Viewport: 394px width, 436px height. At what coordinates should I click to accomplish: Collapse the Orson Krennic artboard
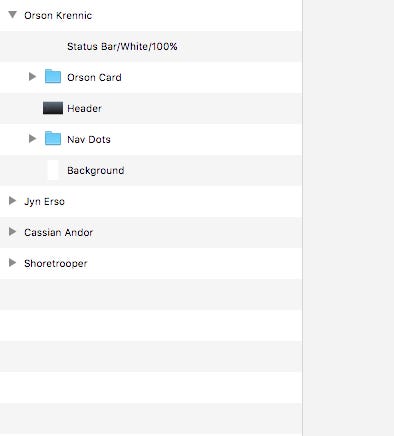coord(12,15)
